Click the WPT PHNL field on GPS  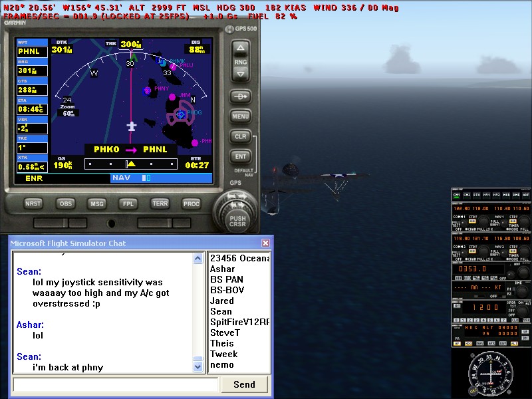pyautogui.click(x=32, y=52)
